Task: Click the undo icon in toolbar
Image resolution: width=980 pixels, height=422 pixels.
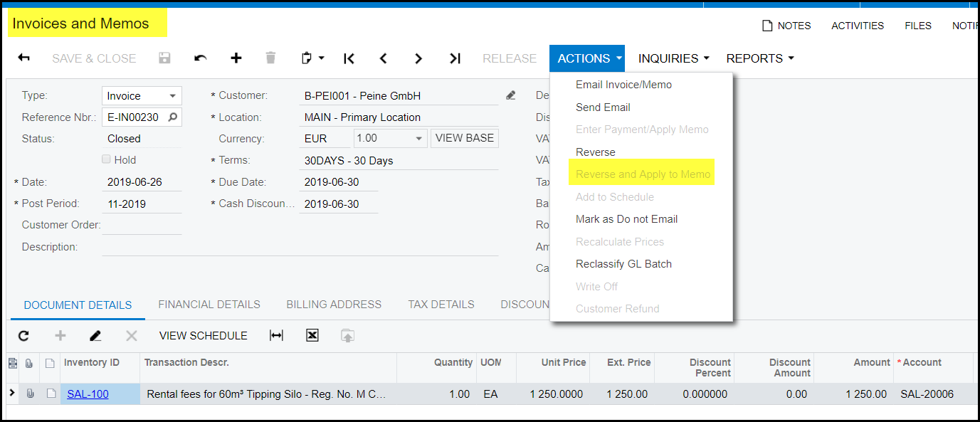Action: [201, 58]
